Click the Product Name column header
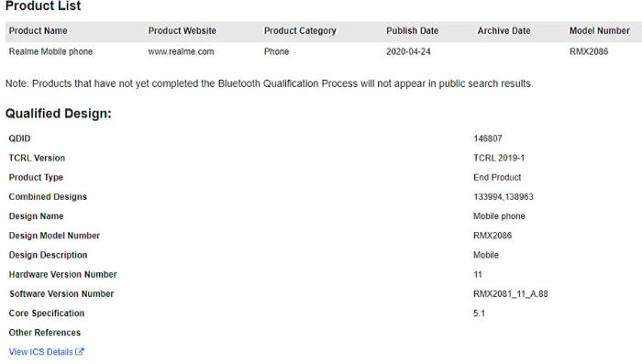The image size is (642, 364). point(39,30)
